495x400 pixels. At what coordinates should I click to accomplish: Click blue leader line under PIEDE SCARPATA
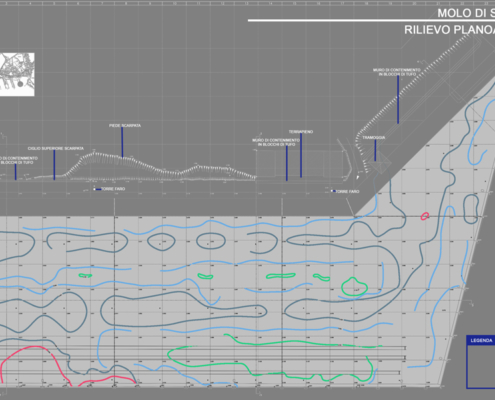pyautogui.click(x=122, y=142)
